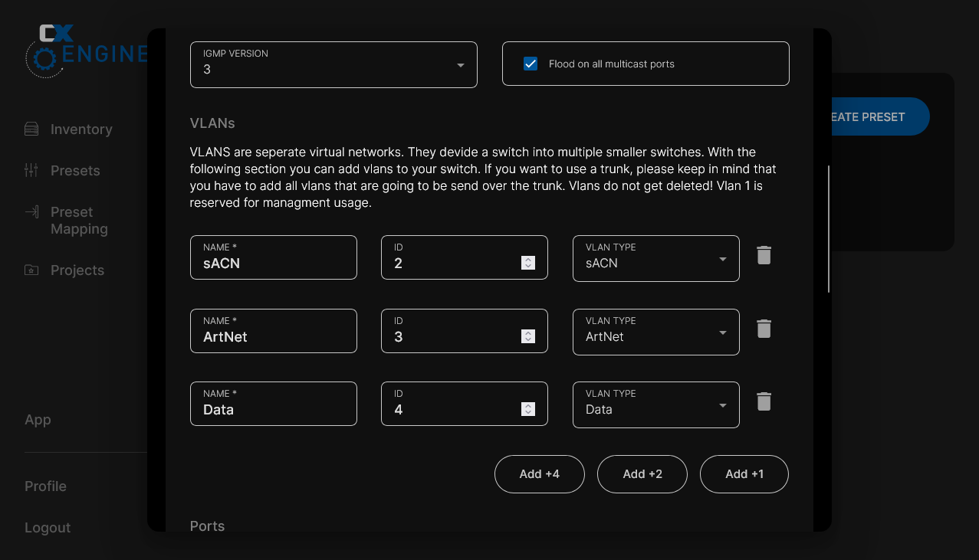
Task: Click the Inventory sidebar icon
Action: pyautogui.click(x=31, y=129)
